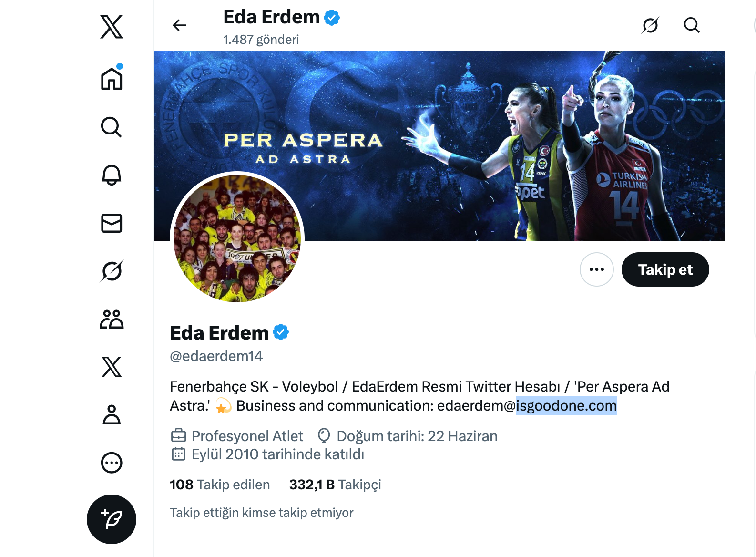
Task: Open Grok from the left sidebar
Action: [112, 271]
